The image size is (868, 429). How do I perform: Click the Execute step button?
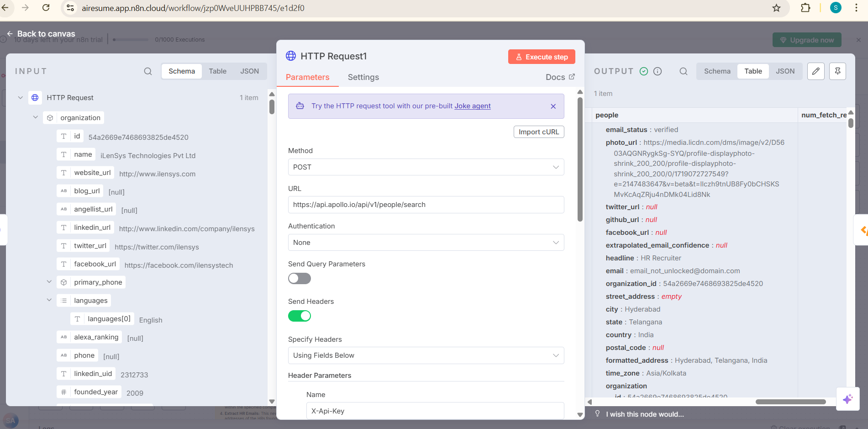(x=542, y=57)
